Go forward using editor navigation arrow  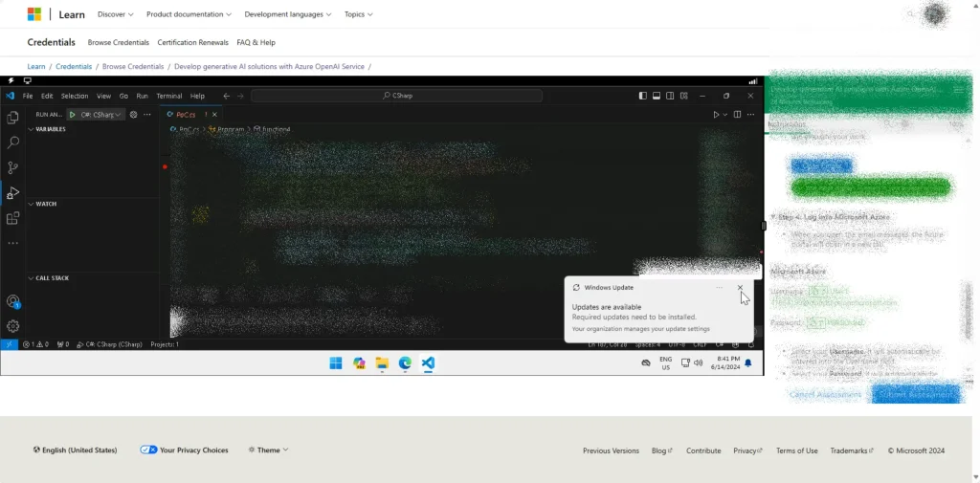pos(240,97)
